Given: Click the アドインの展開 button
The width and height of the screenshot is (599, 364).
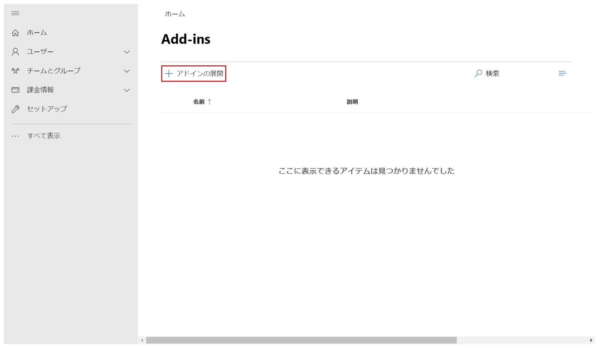Looking at the screenshot, I should (x=194, y=74).
